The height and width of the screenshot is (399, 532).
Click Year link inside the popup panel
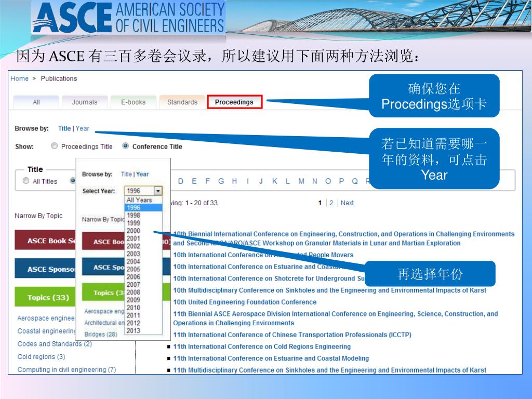click(x=143, y=175)
